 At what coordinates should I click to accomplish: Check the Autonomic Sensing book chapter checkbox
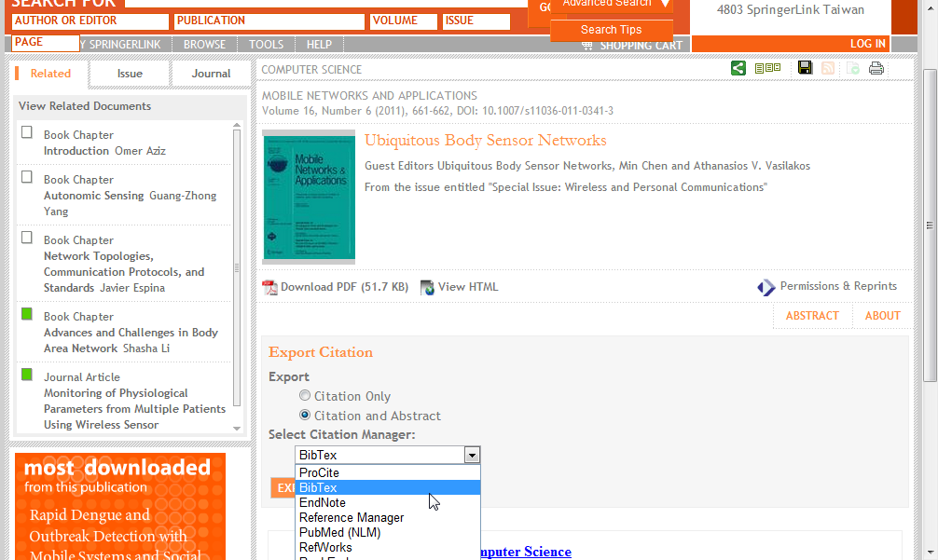pos(27,177)
